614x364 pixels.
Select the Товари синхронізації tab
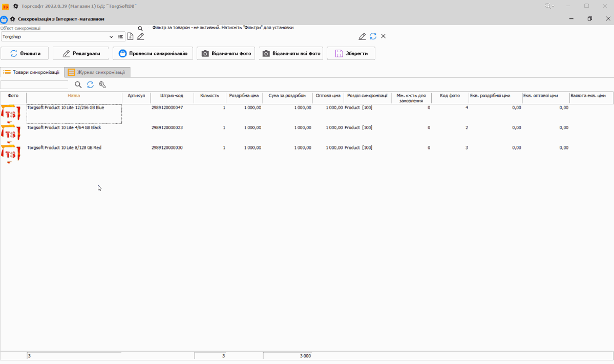click(32, 72)
